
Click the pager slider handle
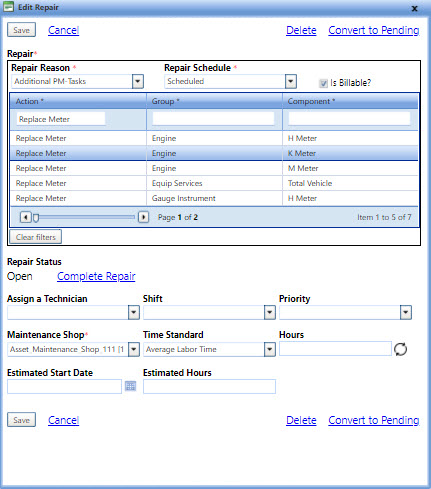coord(36,218)
